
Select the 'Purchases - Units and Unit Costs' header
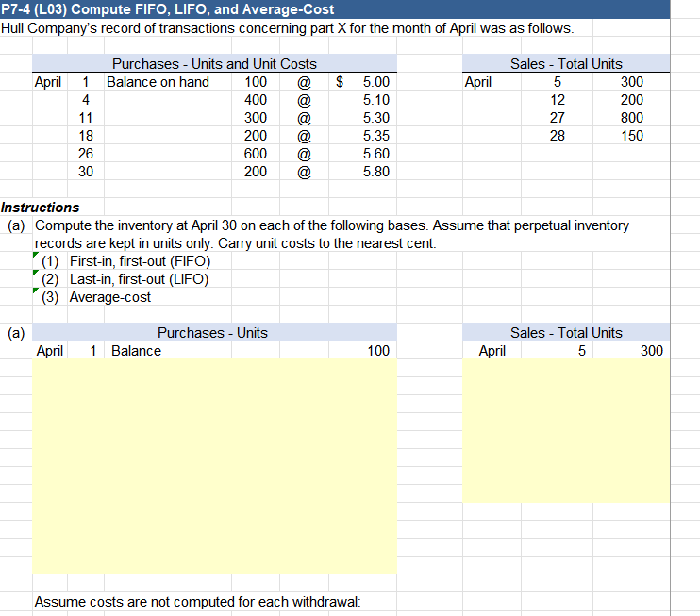[x=214, y=63]
